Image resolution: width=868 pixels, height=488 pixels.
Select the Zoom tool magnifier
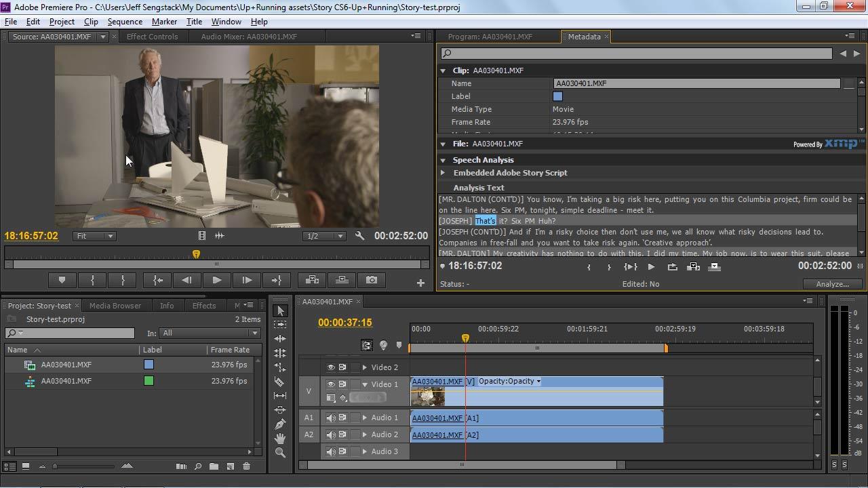click(280, 453)
